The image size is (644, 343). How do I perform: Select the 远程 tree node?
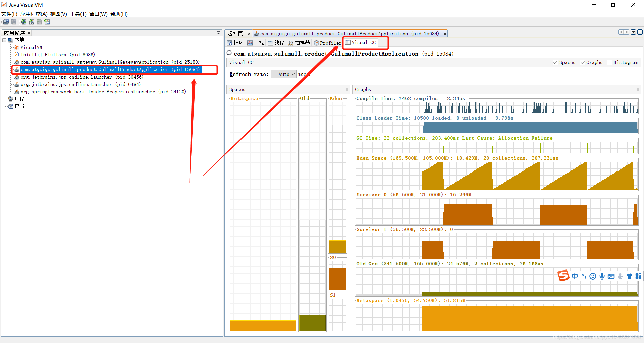pyautogui.click(x=19, y=99)
